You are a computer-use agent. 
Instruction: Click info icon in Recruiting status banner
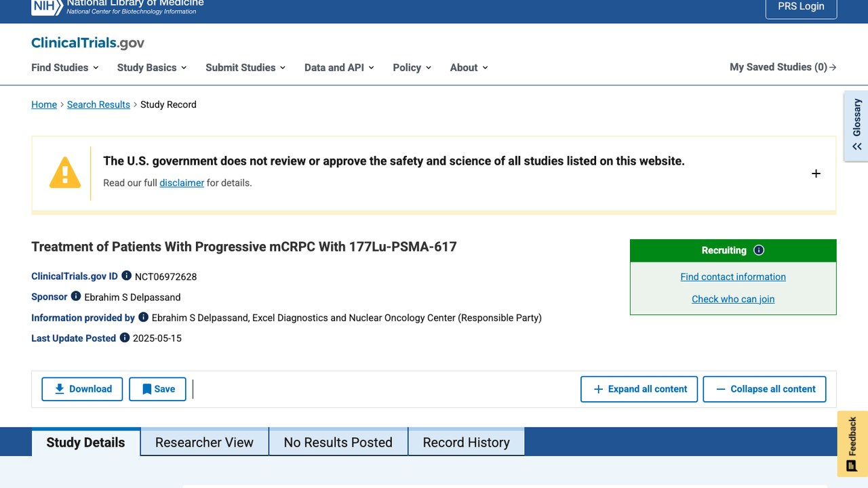pyautogui.click(x=759, y=250)
